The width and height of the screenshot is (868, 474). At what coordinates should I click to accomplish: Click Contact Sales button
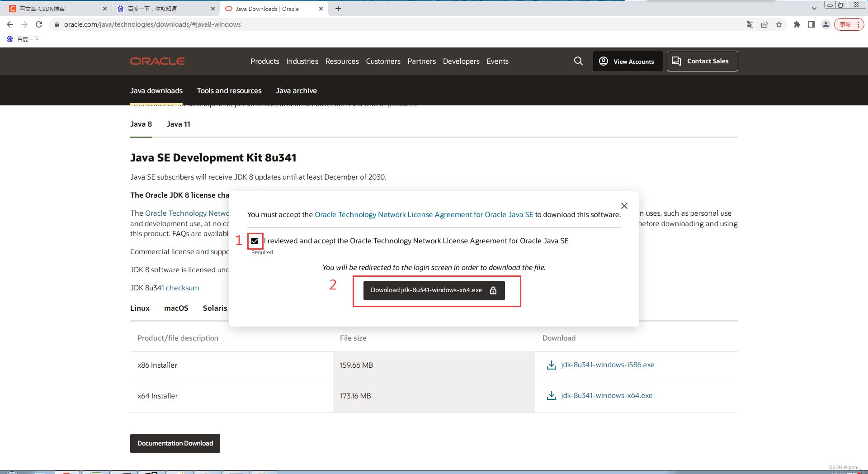tap(702, 61)
